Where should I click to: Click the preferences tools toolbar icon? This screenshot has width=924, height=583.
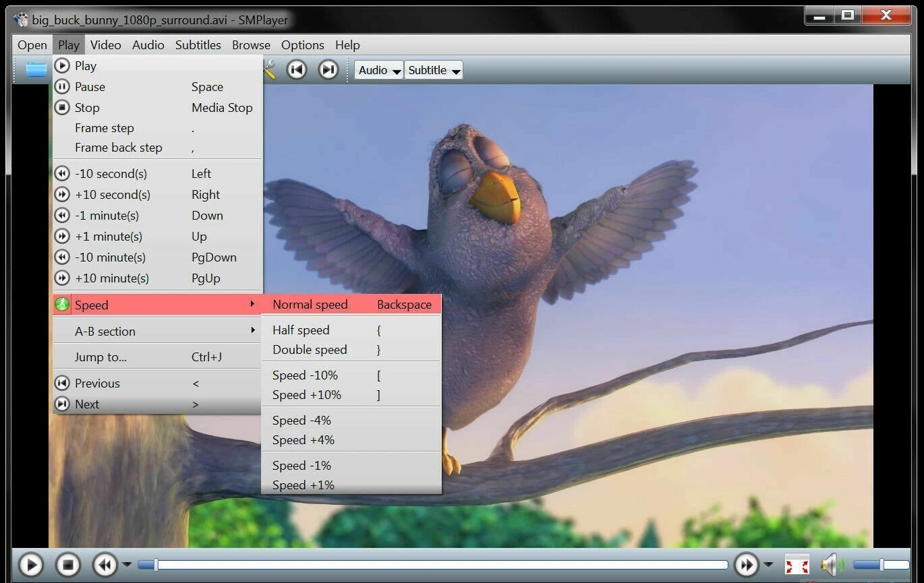coord(268,69)
